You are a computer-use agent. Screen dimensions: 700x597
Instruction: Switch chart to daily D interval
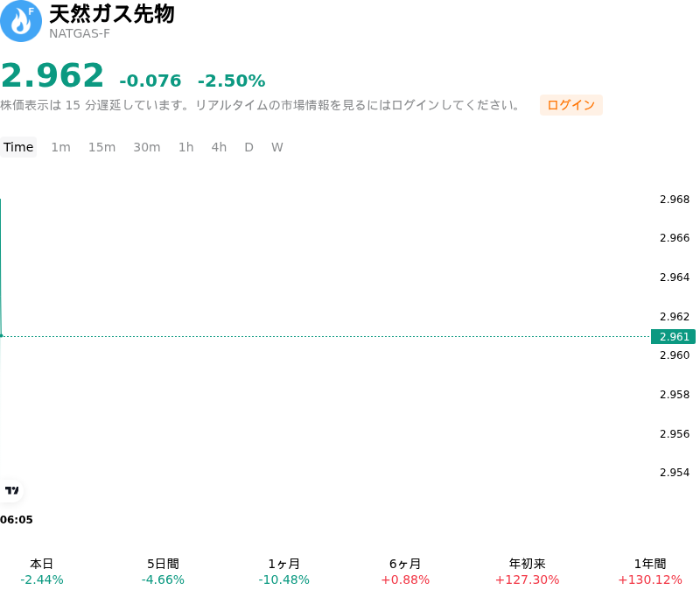tap(249, 147)
